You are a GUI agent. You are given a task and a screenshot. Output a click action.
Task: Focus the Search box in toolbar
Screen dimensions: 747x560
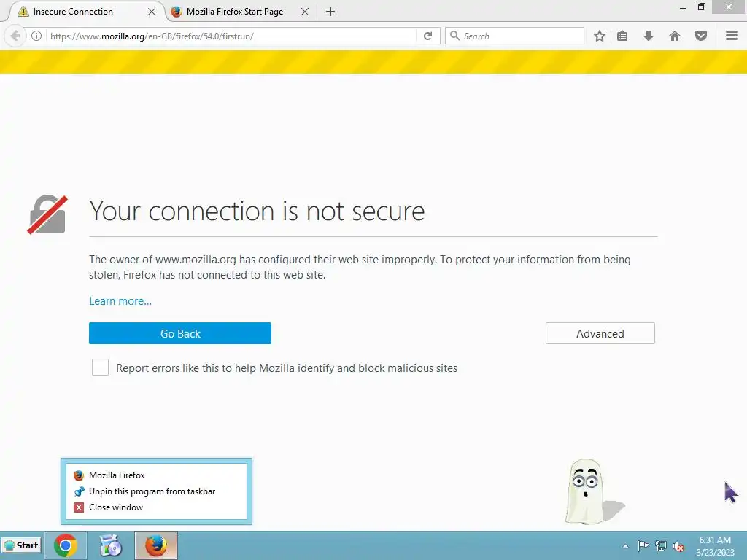pyautogui.click(x=514, y=36)
